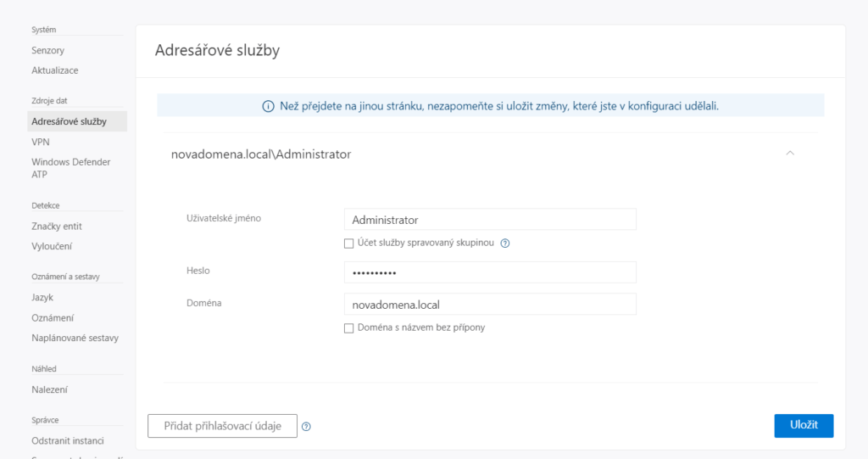Viewport: 868px width, 459px height.
Task: Navigate to Značky entit
Action: 57,226
